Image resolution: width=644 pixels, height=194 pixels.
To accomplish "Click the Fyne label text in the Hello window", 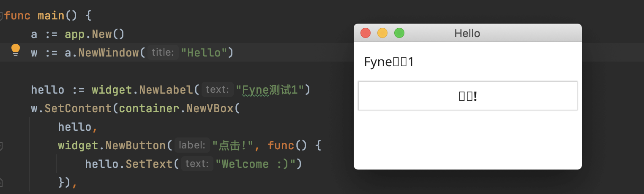I will (388, 62).
